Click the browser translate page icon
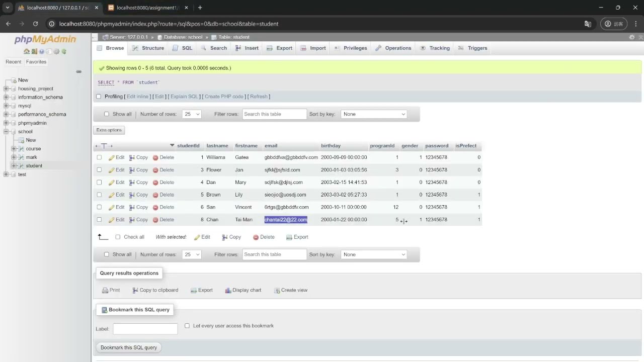This screenshot has width=644, height=362. (x=588, y=24)
